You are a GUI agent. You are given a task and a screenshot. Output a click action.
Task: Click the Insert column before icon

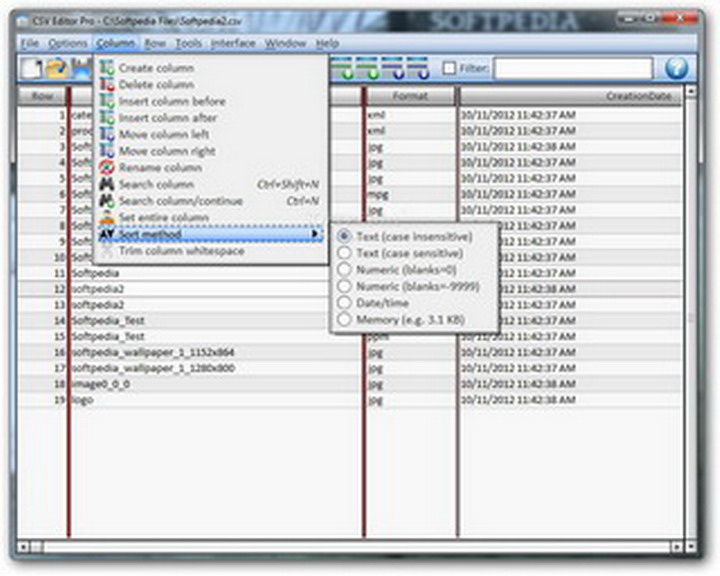point(107,101)
